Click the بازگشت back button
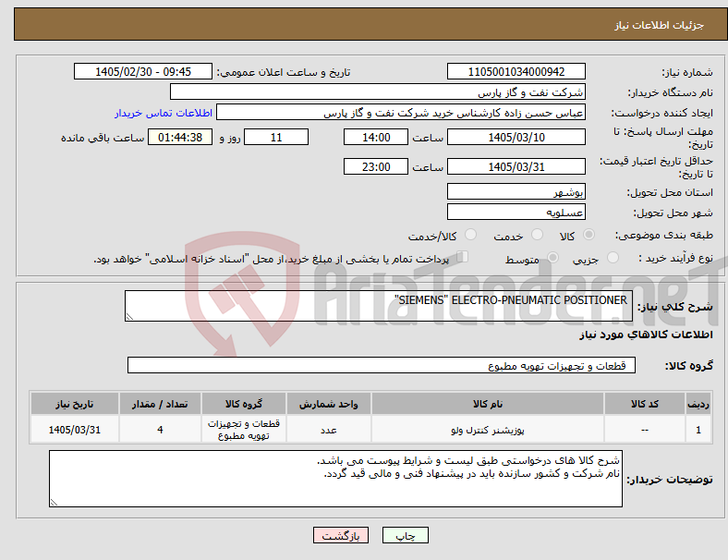Image resolution: width=728 pixels, height=560 pixels. pos(341,535)
